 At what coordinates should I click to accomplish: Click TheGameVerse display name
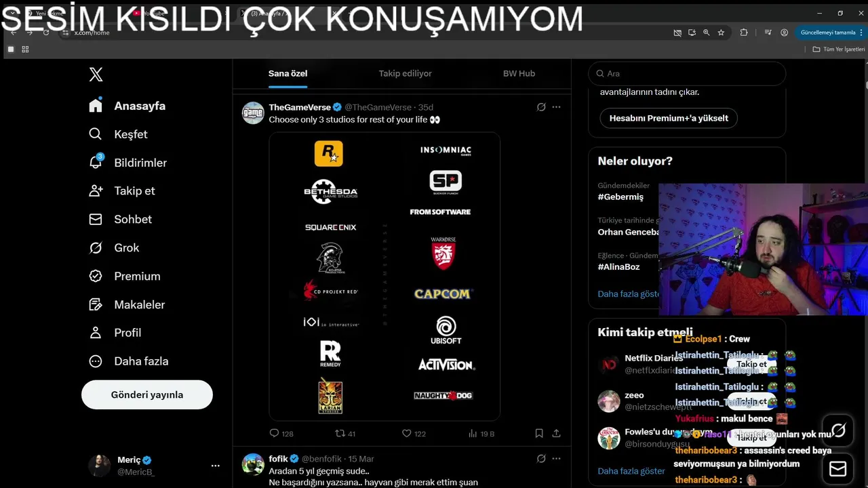[300, 107]
